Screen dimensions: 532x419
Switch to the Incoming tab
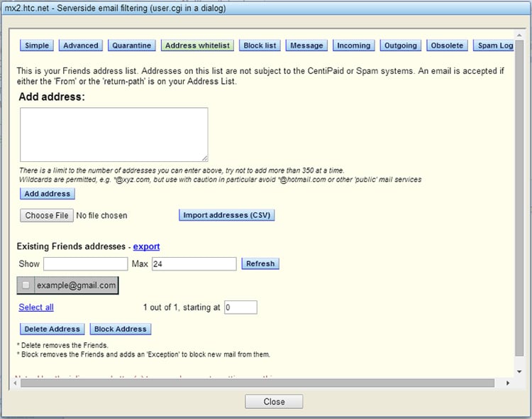point(353,45)
